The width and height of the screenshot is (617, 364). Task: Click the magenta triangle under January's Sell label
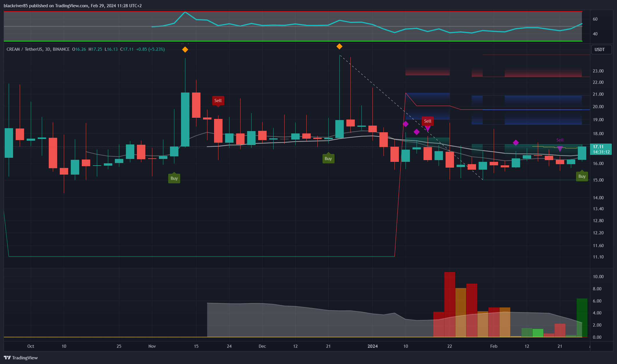(428, 128)
